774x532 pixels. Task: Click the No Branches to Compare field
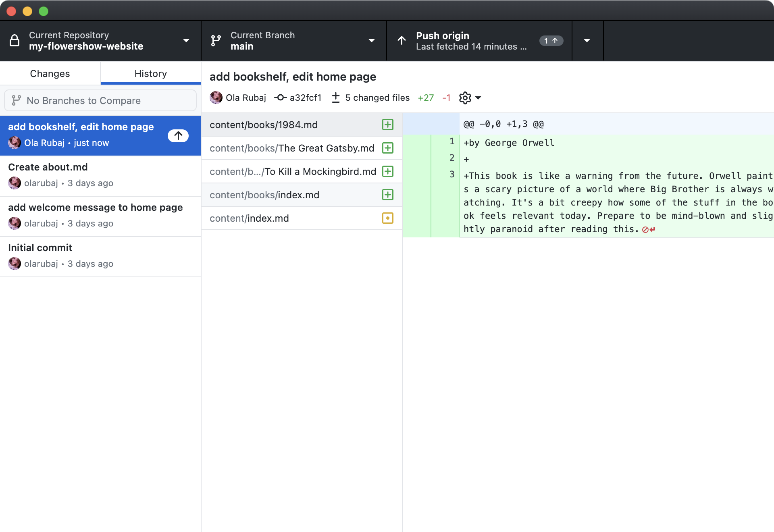click(100, 100)
